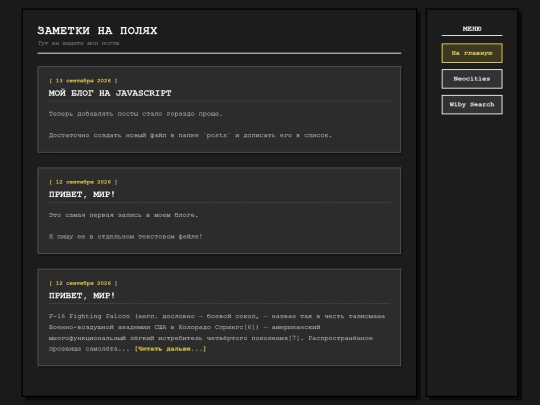Open the «На главную» menu button
Viewport: 540px width, 405px height.
[x=472, y=53]
